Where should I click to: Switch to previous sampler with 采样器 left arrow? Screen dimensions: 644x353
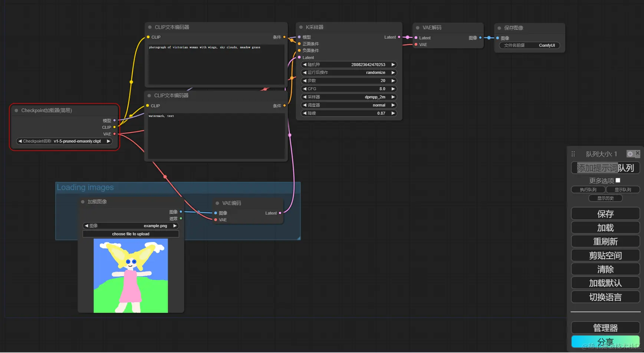305,97
